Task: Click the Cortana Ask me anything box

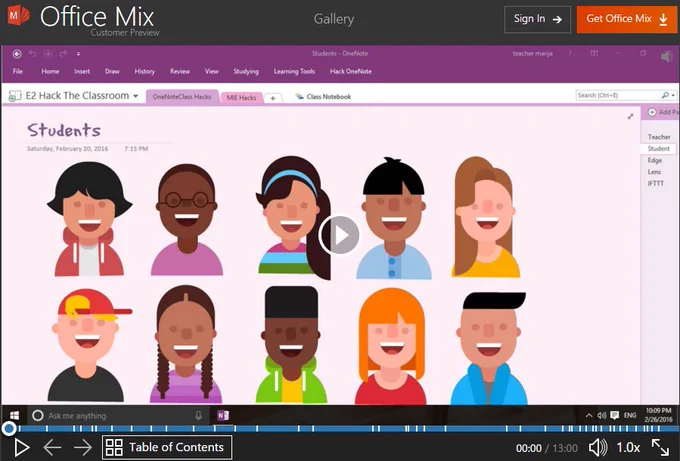Action: (x=117, y=415)
